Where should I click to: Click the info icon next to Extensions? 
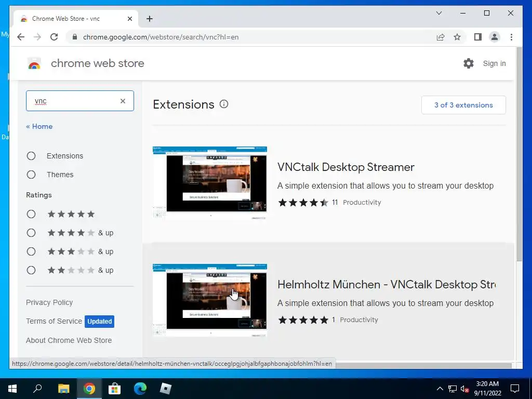point(224,104)
